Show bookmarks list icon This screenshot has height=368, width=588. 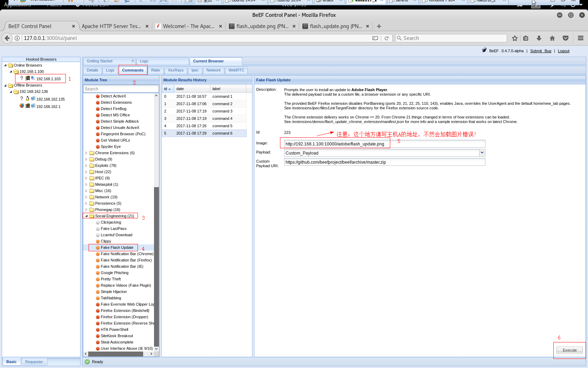point(526,38)
